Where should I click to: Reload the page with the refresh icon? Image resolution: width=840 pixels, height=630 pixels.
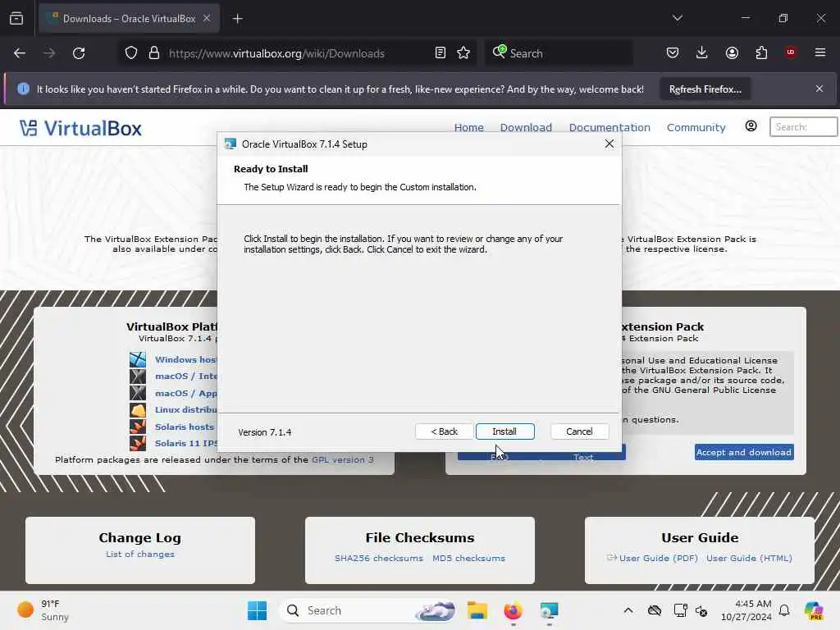(79, 53)
